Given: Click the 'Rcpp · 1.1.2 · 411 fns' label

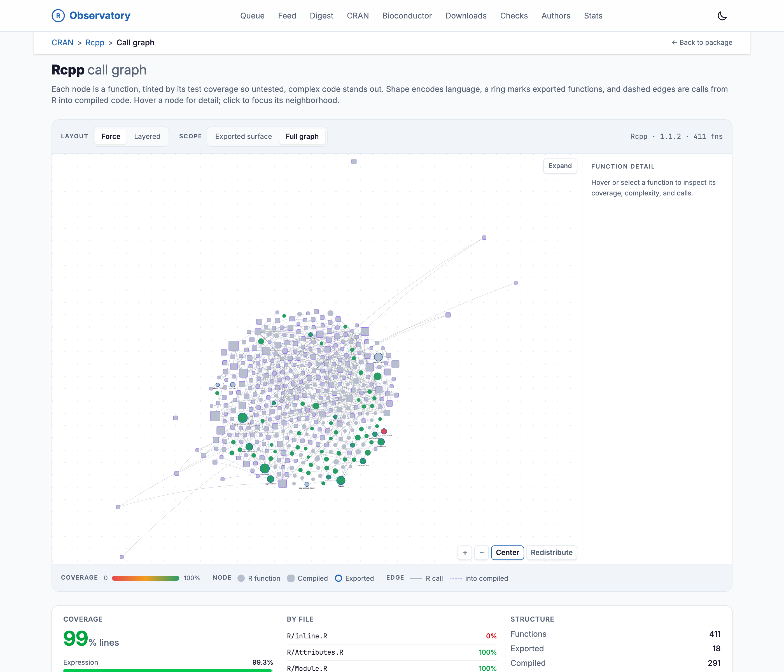Looking at the screenshot, I should tap(676, 136).
